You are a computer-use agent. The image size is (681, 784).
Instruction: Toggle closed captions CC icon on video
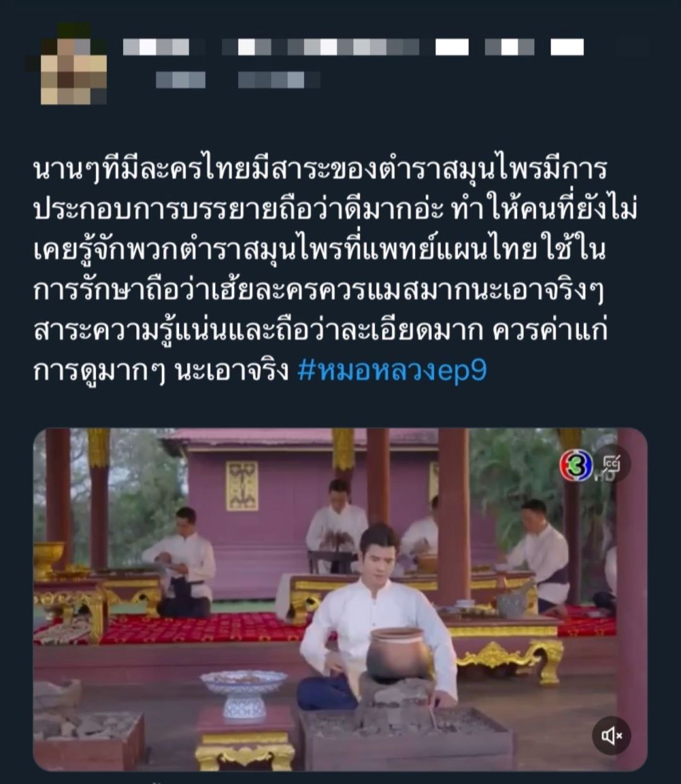[611, 464]
